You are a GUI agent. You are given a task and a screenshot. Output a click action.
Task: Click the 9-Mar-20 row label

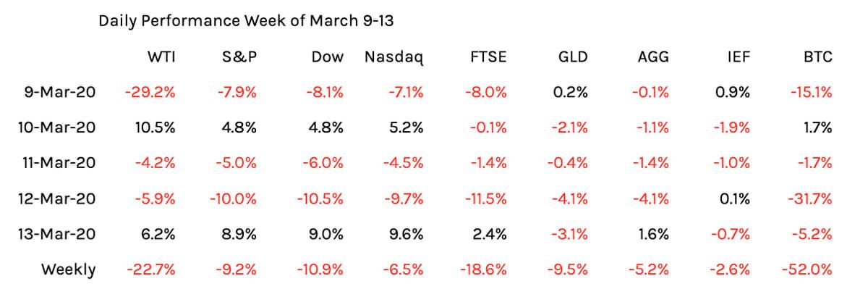(x=59, y=93)
